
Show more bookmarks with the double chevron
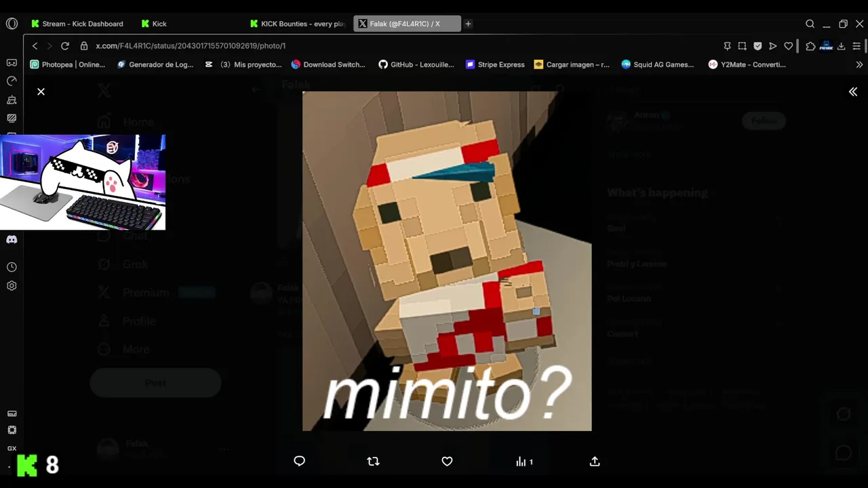(x=859, y=65)
